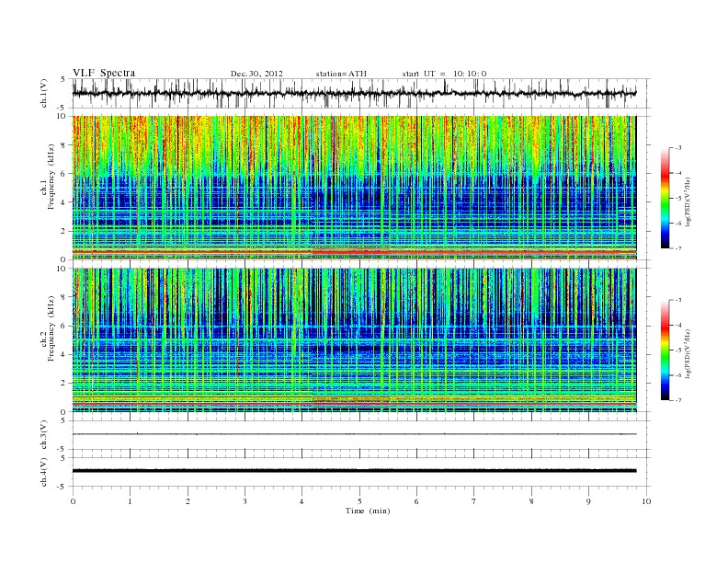This screenshot has width=728, height=563.
Task: Click the ch.1 spectrogram color scale bar
Action: tap(665, 198)
